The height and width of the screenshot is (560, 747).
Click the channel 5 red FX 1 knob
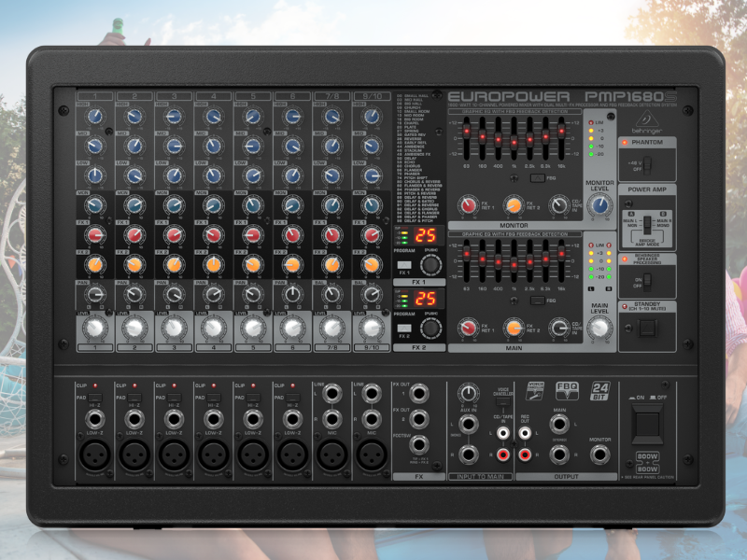253,235
